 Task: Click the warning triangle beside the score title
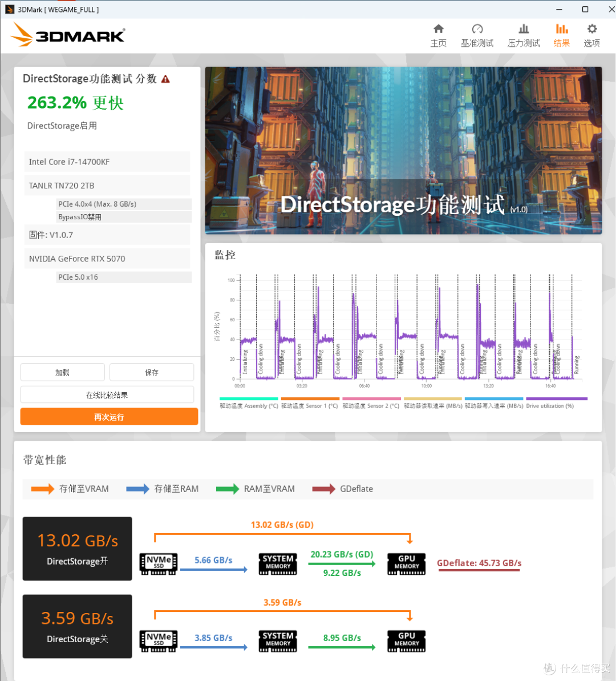(x=165, y=79)
